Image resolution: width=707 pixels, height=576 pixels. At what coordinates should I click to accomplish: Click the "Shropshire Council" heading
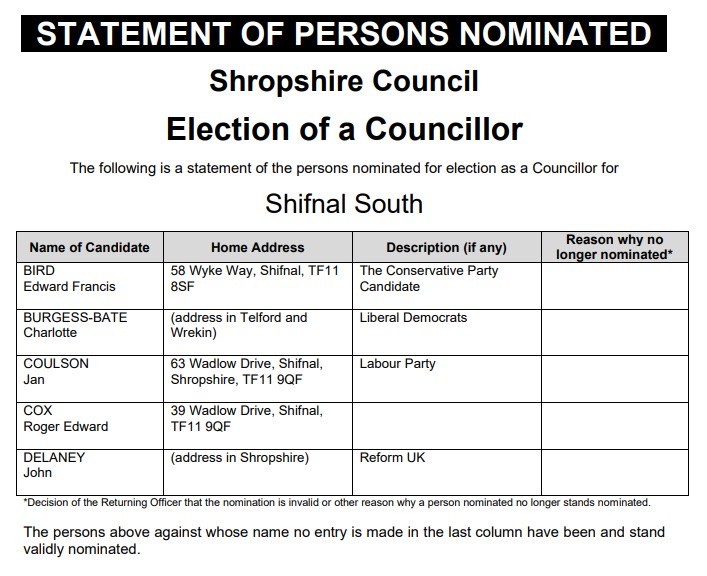tap(344, 82)
